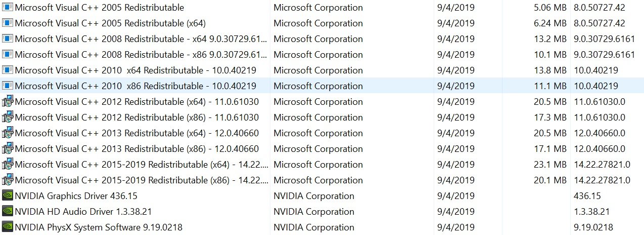Screen dimensions: 644x235
Task: Select Visual C++ 2010 x86 Redistributable row
Action: coord(135,86)
